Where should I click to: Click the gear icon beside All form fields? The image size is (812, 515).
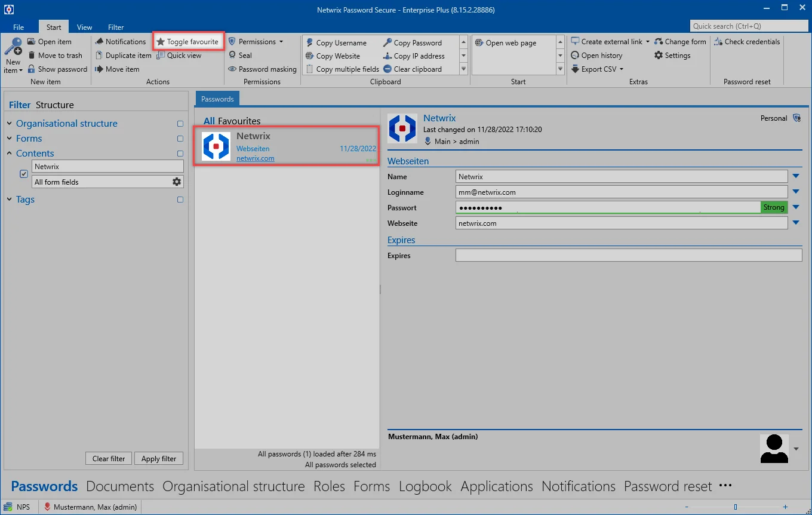pyautogui.click(x=177, y=182)
